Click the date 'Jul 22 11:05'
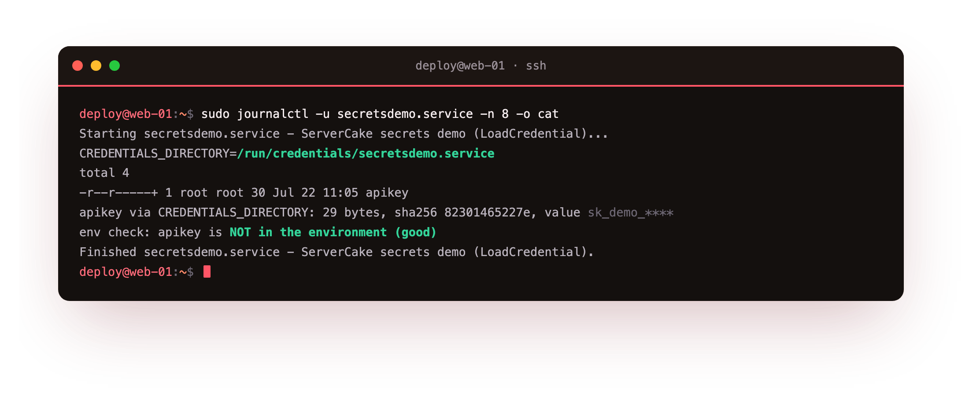 pos(315,193)
